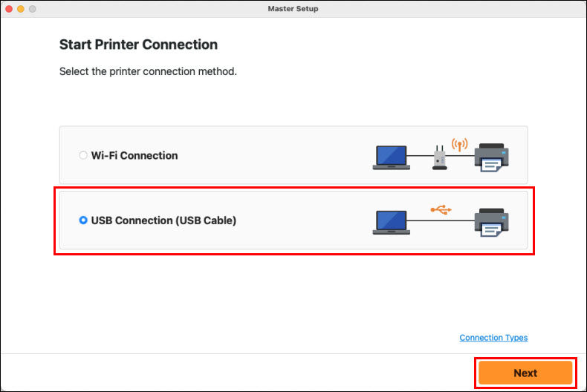The height and width of the screenshot is (392, 587).
Task: Click the USB Connection option panel background
Action: pyautogui.click(x=293, y=220)
